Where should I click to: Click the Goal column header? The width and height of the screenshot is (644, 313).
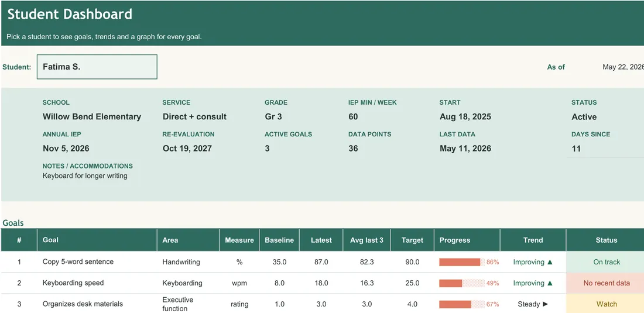pos(97,240)
